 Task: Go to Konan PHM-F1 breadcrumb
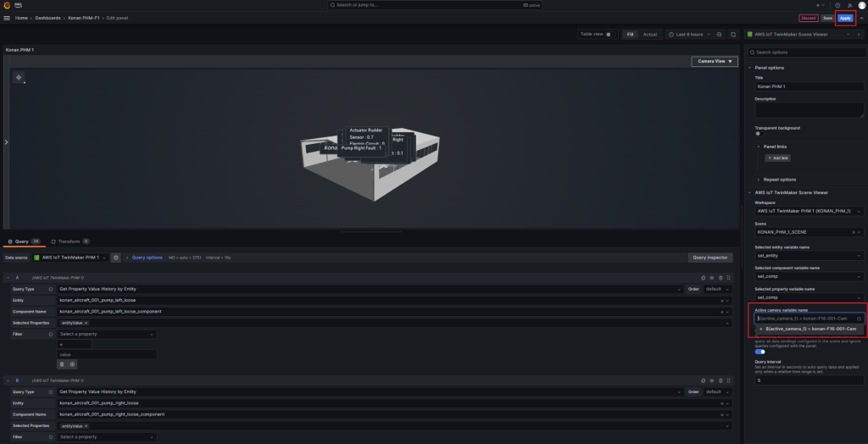tap(84, 19)
